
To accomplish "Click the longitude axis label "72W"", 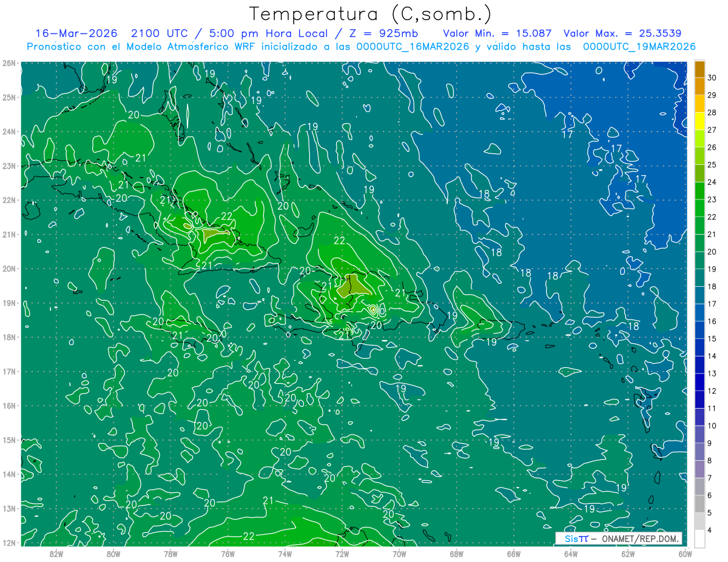I will point(342,553).
